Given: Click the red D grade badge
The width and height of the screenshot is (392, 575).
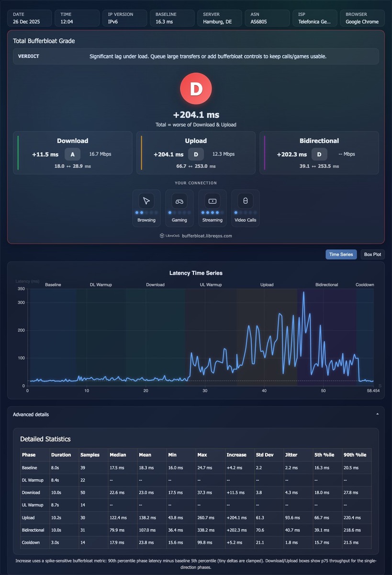Looking at the screenshot, I should click(196, 89).
